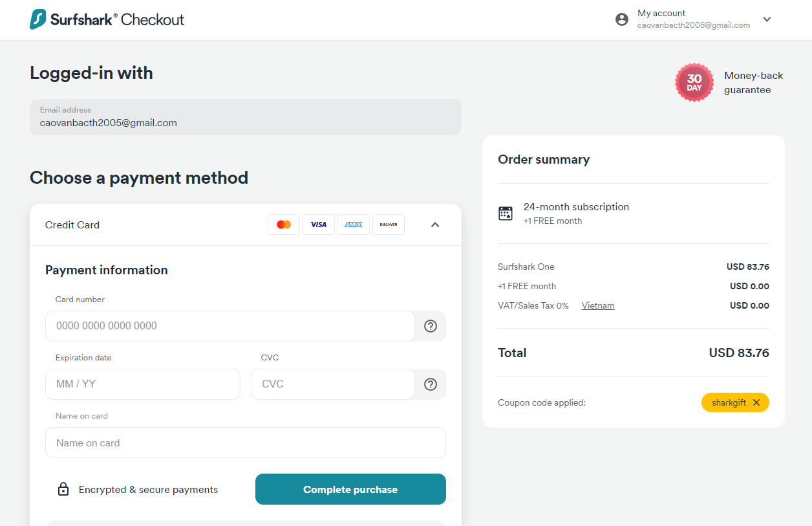
Task: Focus the Expiration date MM / YY field
Action: coord(143,384)
